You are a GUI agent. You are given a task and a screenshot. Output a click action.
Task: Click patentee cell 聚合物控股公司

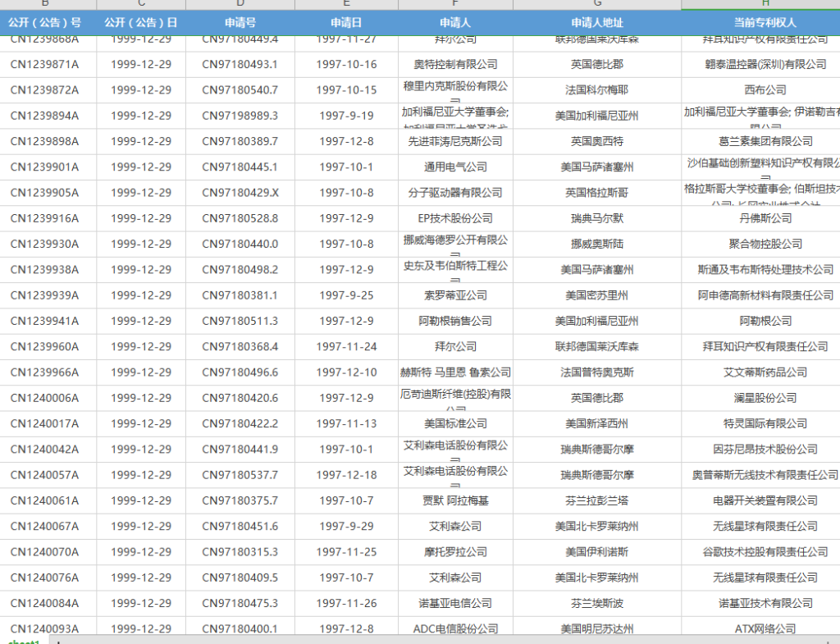tap(760, 244)
